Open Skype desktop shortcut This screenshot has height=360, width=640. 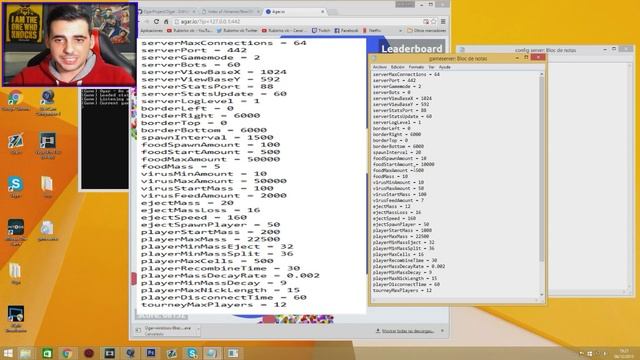(16, 187)
